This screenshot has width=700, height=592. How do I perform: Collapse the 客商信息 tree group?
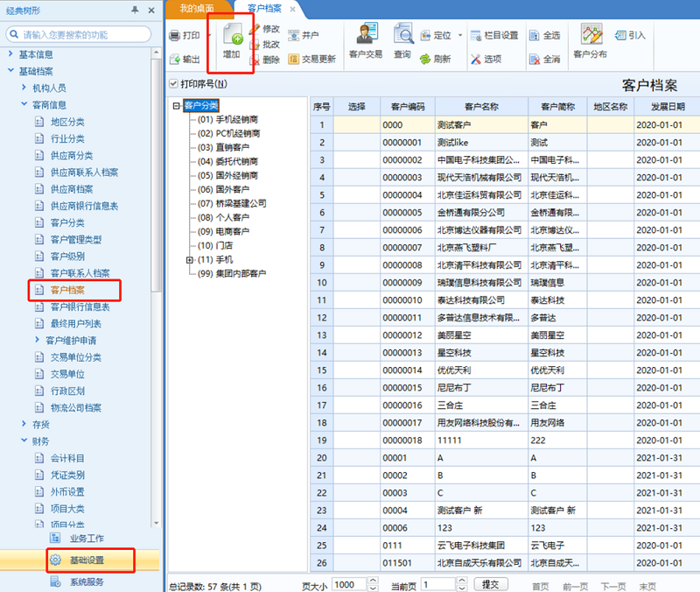24,104
